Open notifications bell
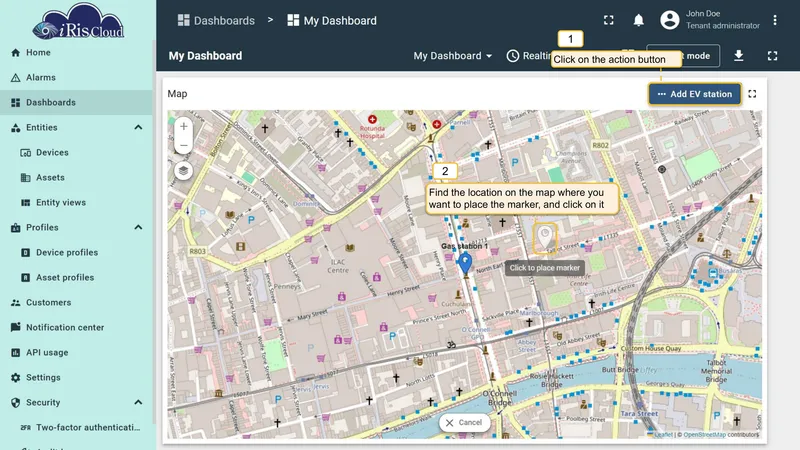Screen dimensions: 800x450 click(x=638, y=20)
